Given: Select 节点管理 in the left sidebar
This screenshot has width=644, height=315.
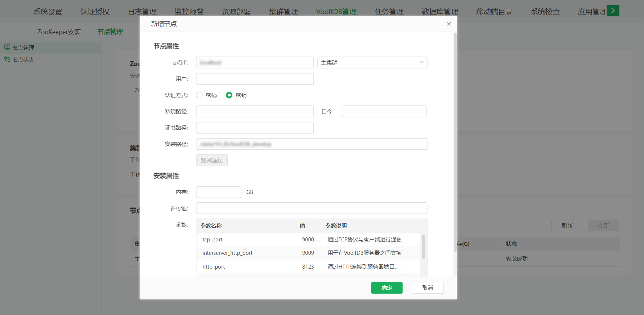Looking at the screenshot, I should pos(50,47).
